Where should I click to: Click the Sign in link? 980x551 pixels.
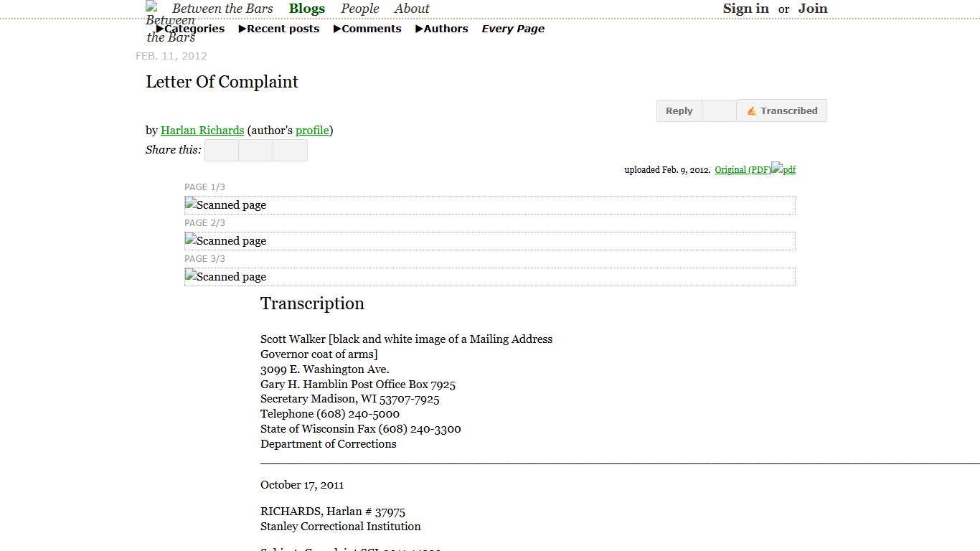(745, 9)
